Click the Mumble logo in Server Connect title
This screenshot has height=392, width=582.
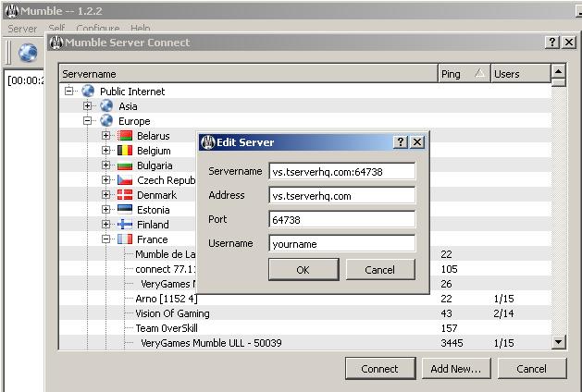pyautogui.click(x=56, y=43)
